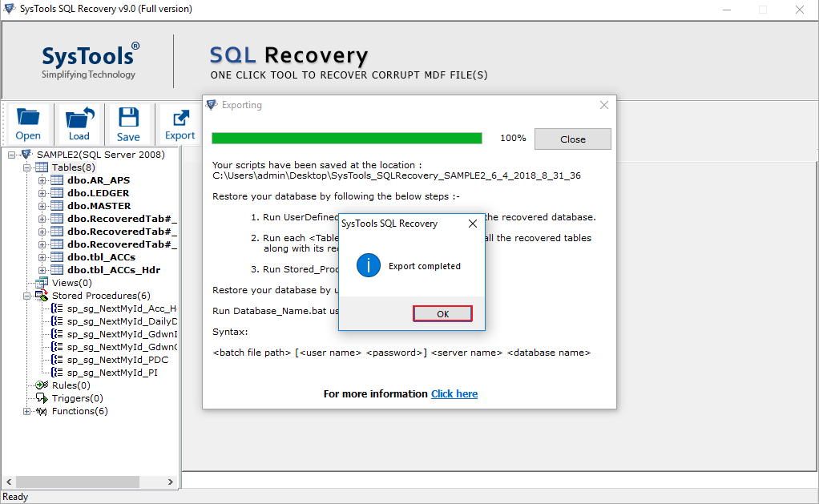Screen dimensions: 819x504
Task: Click the blue information icon in message box
Action: pyautogui.click(x=369, y=265)
